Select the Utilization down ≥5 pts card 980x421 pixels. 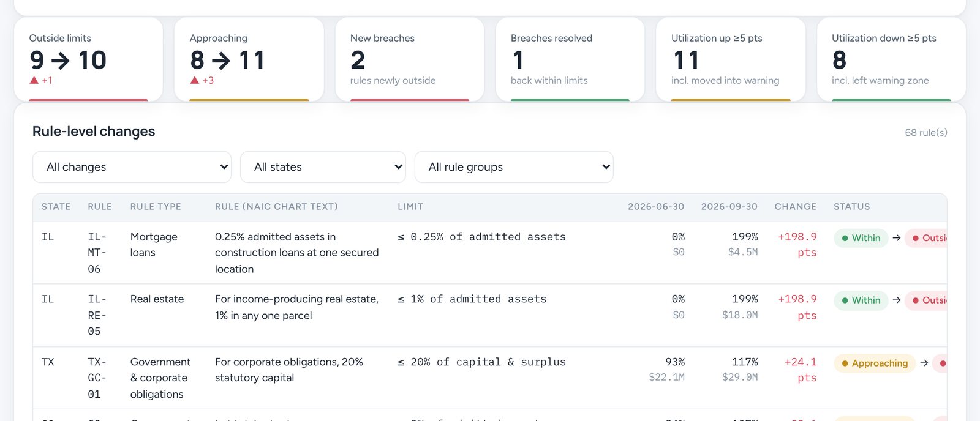[891, 59]
